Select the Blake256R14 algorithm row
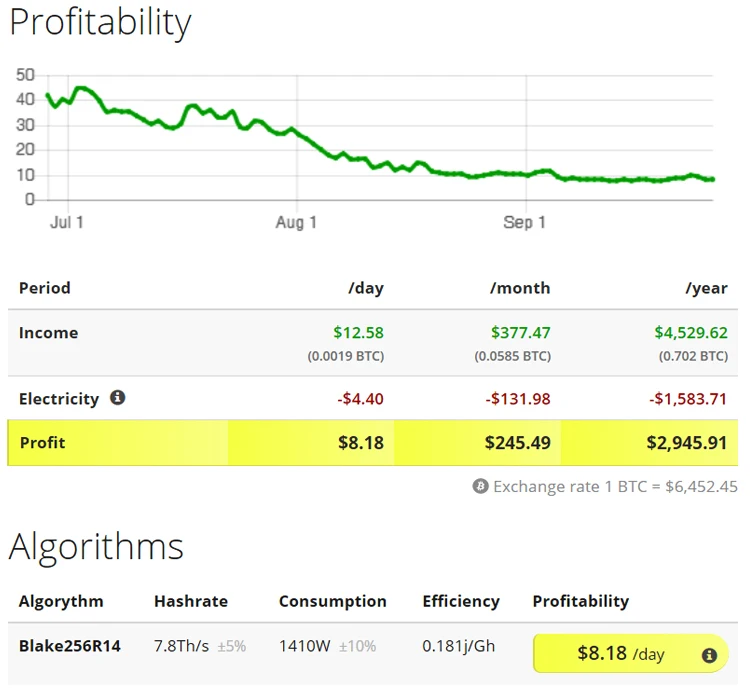Viewport: 750px width, 700px height. coord(70,646)
